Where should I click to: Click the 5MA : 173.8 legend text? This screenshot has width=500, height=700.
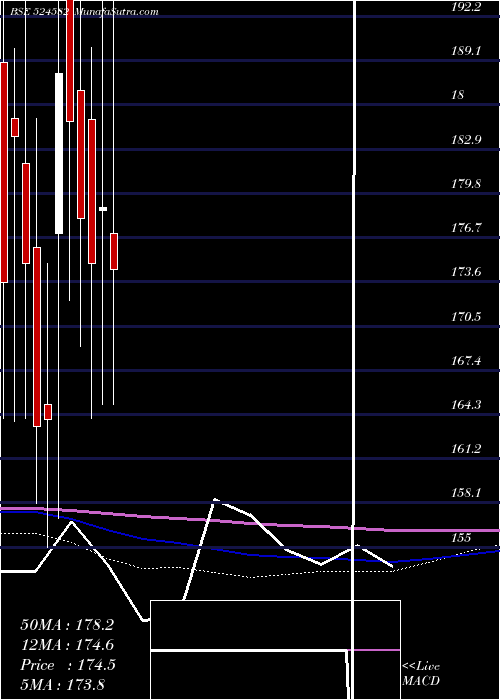pos(63,685)
